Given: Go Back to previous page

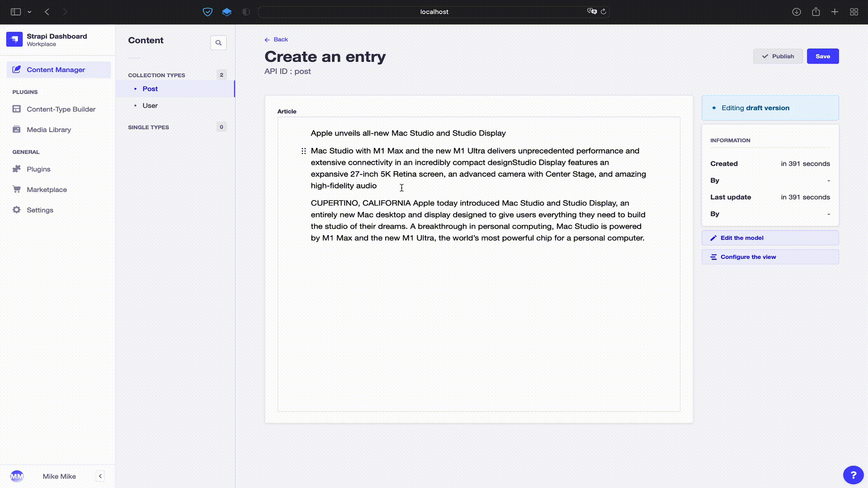Looking at the screenshot, I should pos(276,40).
